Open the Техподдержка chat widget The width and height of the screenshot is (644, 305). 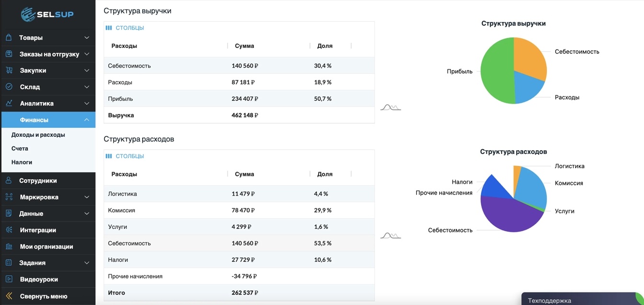coord(550,301)
